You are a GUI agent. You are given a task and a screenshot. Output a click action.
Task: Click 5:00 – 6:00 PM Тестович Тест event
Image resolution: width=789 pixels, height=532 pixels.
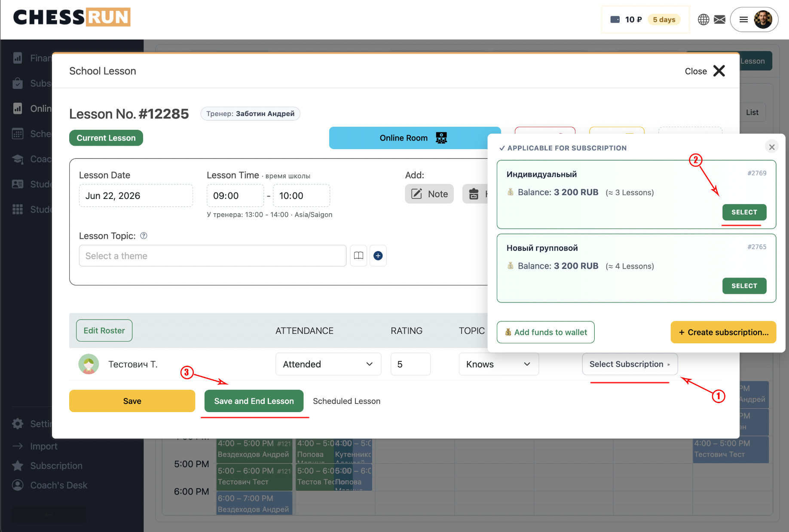pyautogui.click(x=254, y=477)
